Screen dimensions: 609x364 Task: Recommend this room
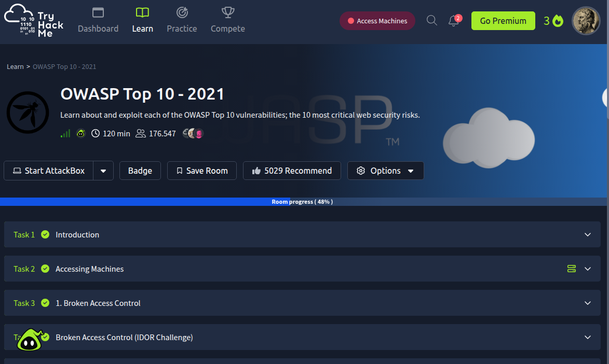click(292, 171)
